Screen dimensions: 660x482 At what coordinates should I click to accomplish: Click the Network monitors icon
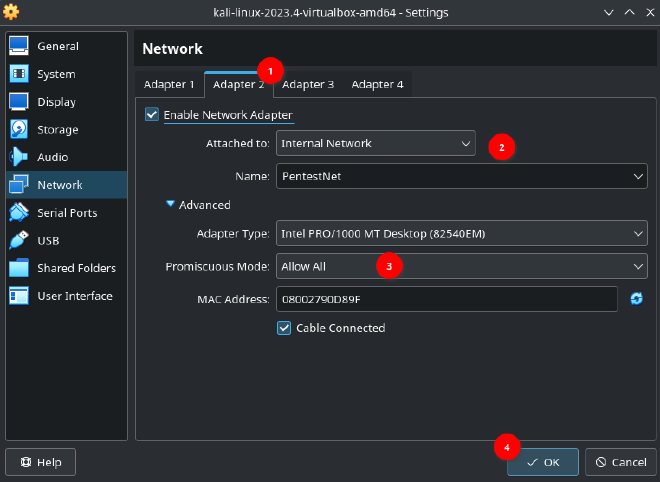pos(19,184)
